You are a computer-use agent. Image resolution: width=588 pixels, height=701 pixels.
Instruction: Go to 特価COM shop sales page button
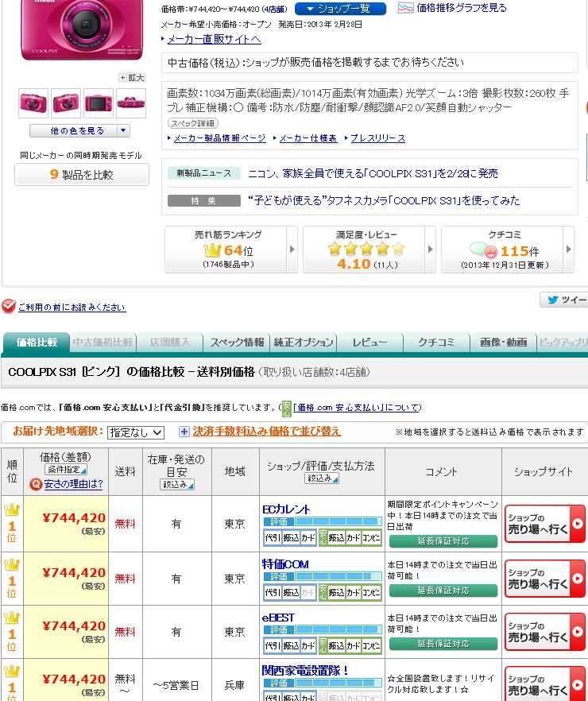click(x=544, y=579)
